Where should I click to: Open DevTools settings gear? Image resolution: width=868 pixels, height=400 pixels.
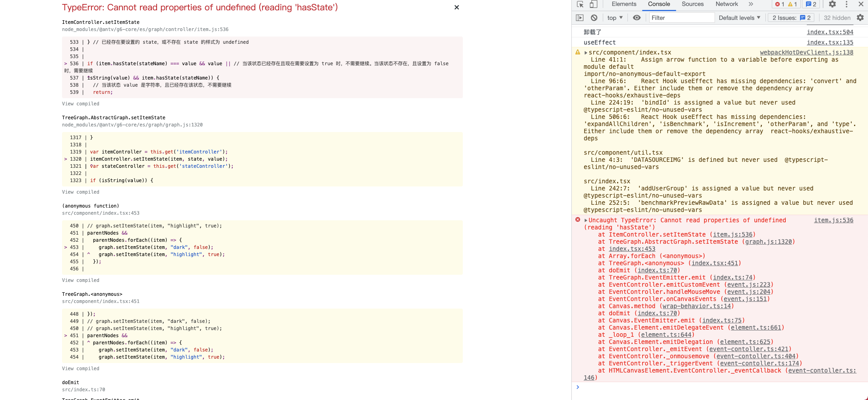pyautogui.click(x=832, y=4)
